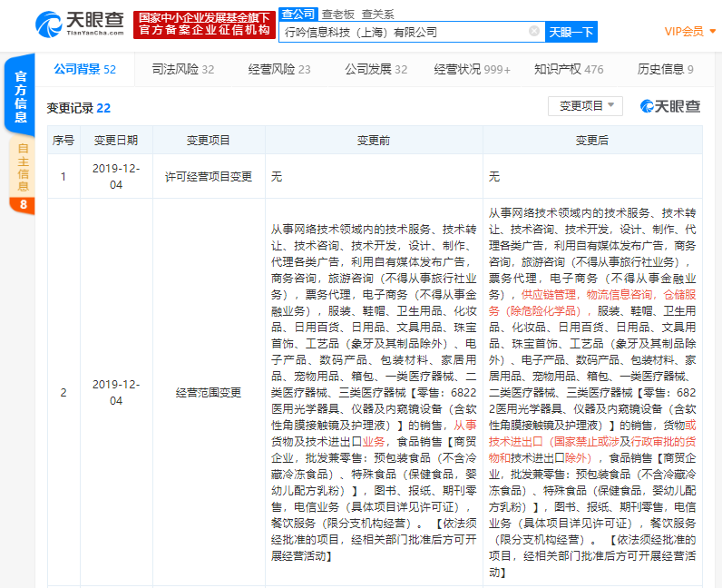Viewport: 722px width, 588px height.
Task: Open the 司法风险 32 tab
Action: click(183, 69)
